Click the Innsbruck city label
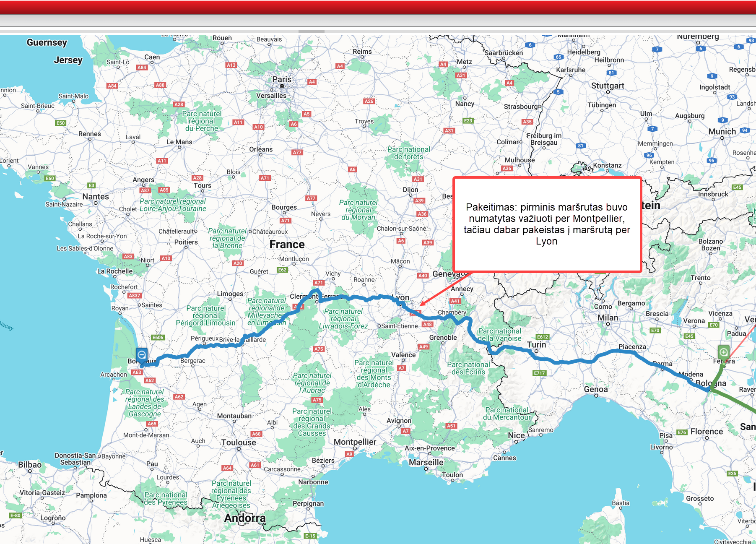The height and width of the screenshot is (544, 756). tap(713, 194)
